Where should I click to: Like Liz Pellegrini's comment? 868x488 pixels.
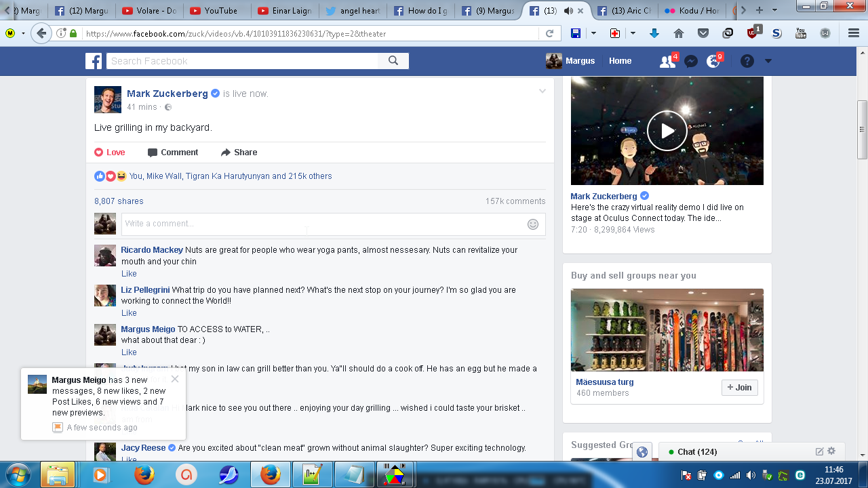[129, 313]
